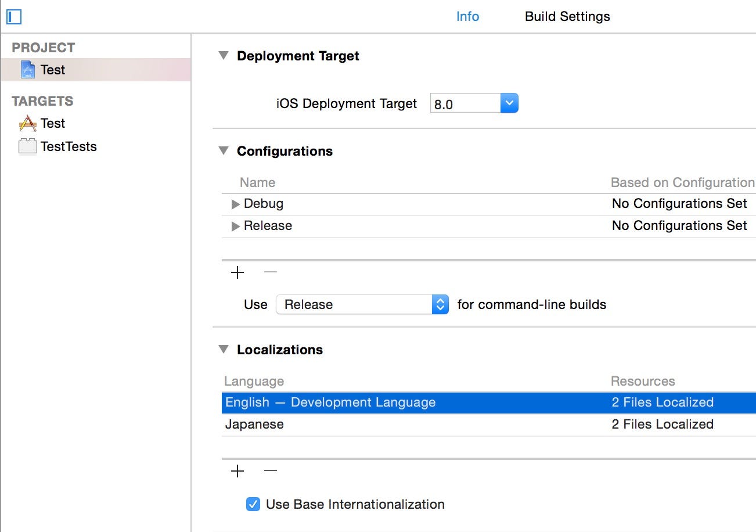Select the Japanese localization row
Screen dimensions: 756x532
489,425
